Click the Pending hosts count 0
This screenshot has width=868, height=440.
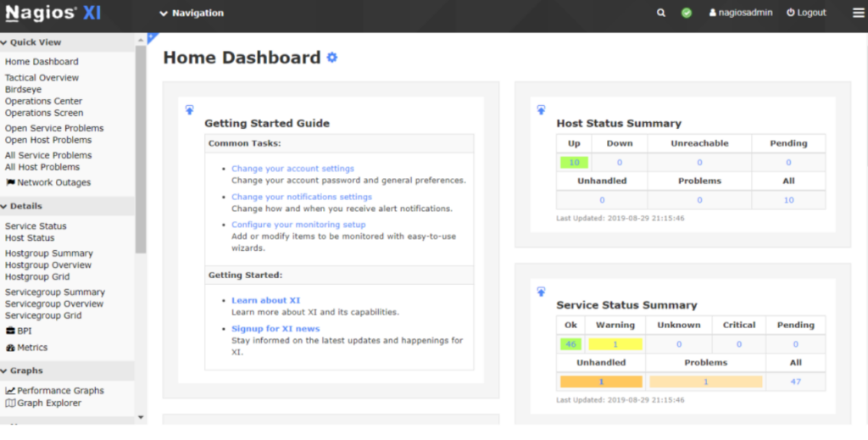click(x=788, y=162)
